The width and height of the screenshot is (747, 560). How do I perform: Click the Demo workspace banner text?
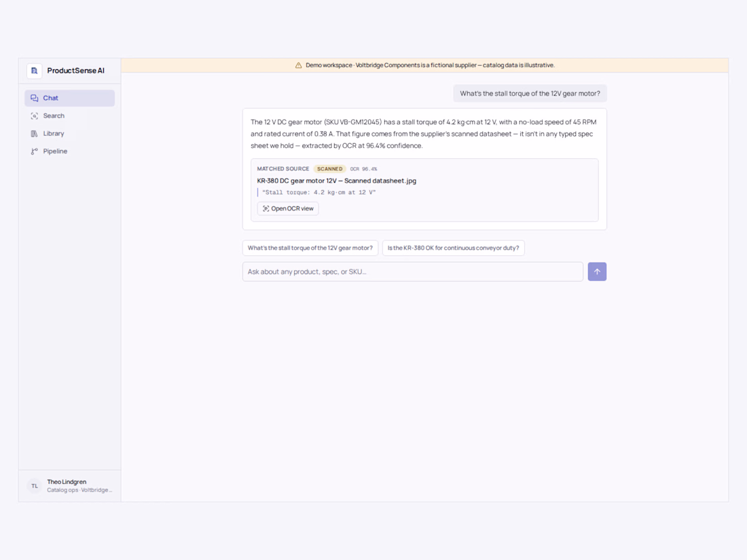pos(430,65)
